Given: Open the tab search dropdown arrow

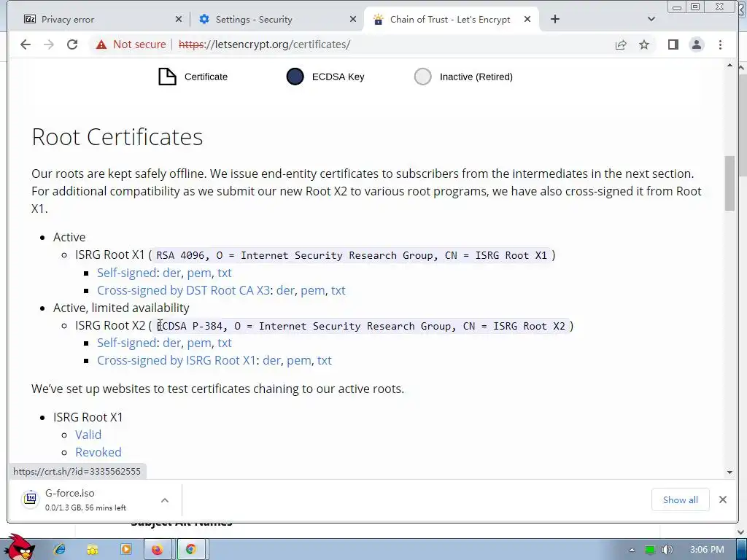Looking at the screenshot, I should (x=651, y=19).
